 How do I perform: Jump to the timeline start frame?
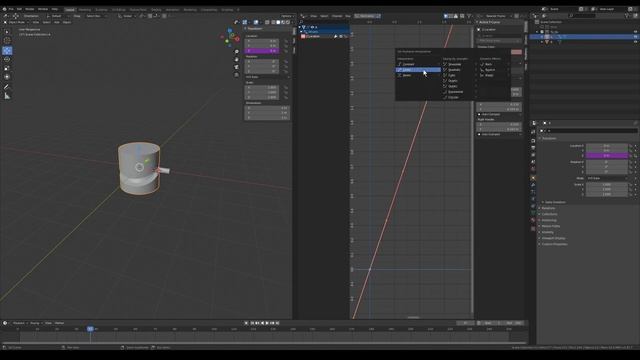click(x=252, y=323)
